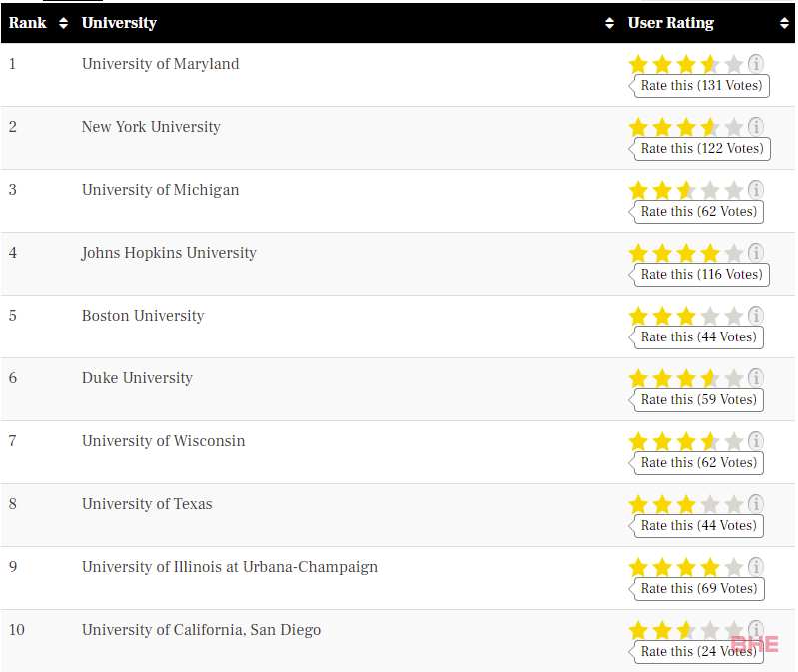
Task: Click Rate this (24 Votes) for UC San Diego
Action: pos(698,652)
